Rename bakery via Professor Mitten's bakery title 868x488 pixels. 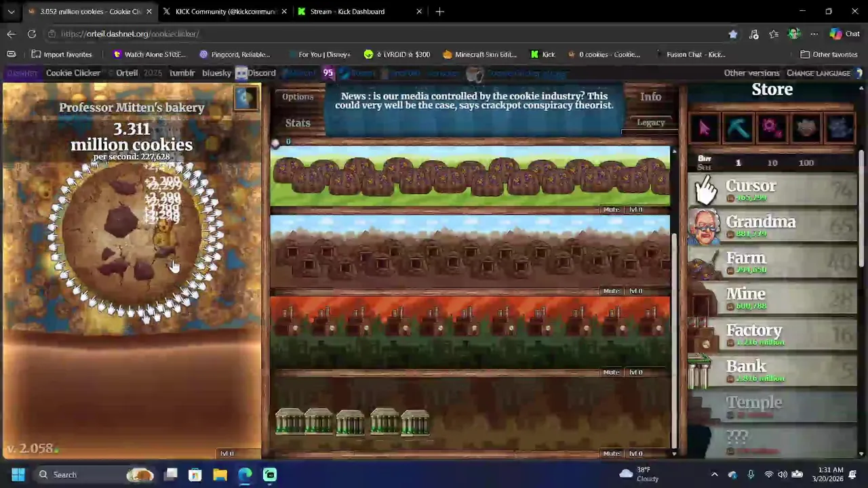pos(132,107)
